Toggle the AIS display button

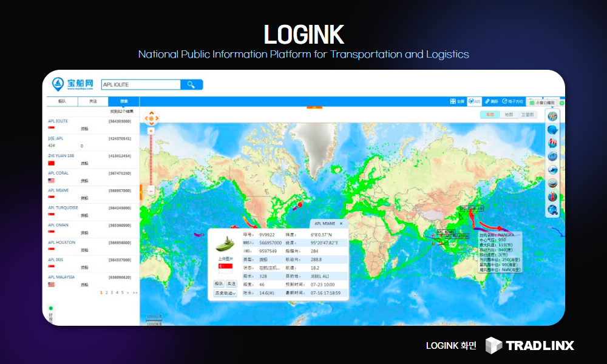tap(474, 101)
